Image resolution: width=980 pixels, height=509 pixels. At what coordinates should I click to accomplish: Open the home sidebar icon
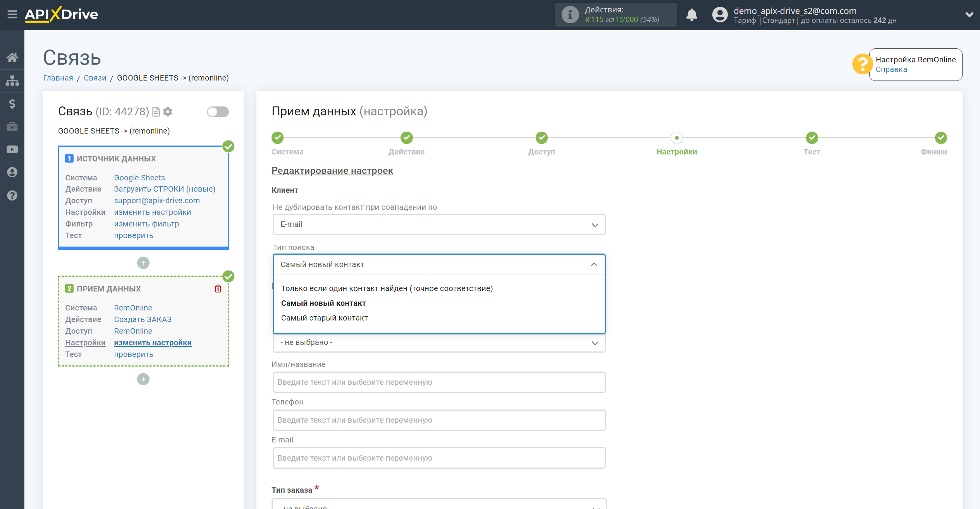click(x=12, y=58)
